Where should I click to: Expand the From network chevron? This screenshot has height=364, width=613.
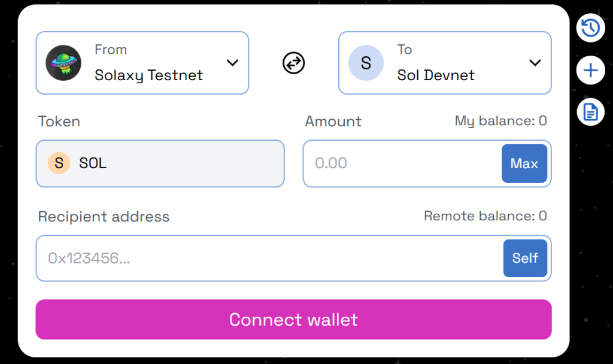pyautogui.click(x=232, y=63)
